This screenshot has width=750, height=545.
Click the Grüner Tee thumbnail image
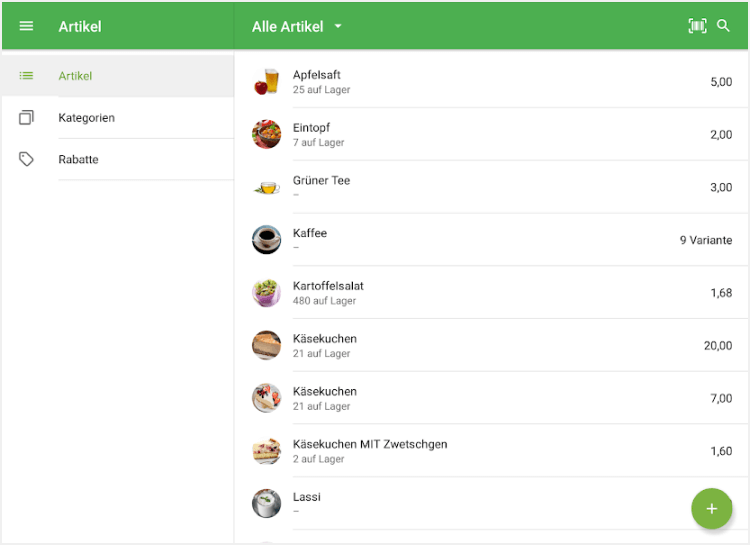pos(266,187)
